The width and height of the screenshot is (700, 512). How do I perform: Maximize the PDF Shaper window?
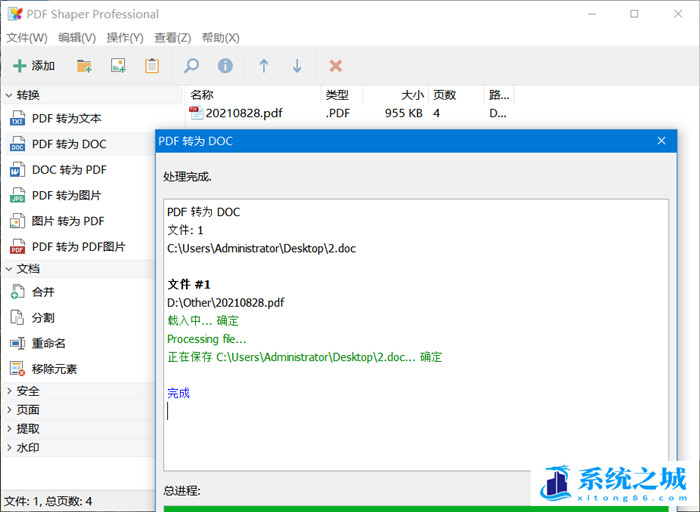634,14
